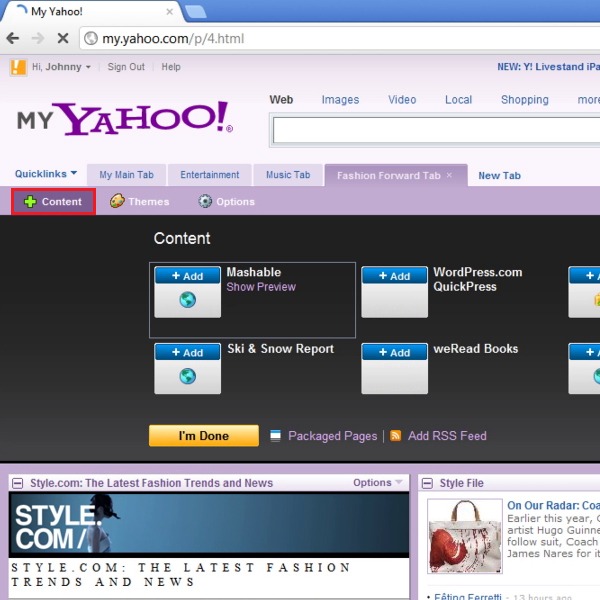The height and width of the screenshot is (600, 600).
Task: Click the New Tab link
Action: click(499, 176)
